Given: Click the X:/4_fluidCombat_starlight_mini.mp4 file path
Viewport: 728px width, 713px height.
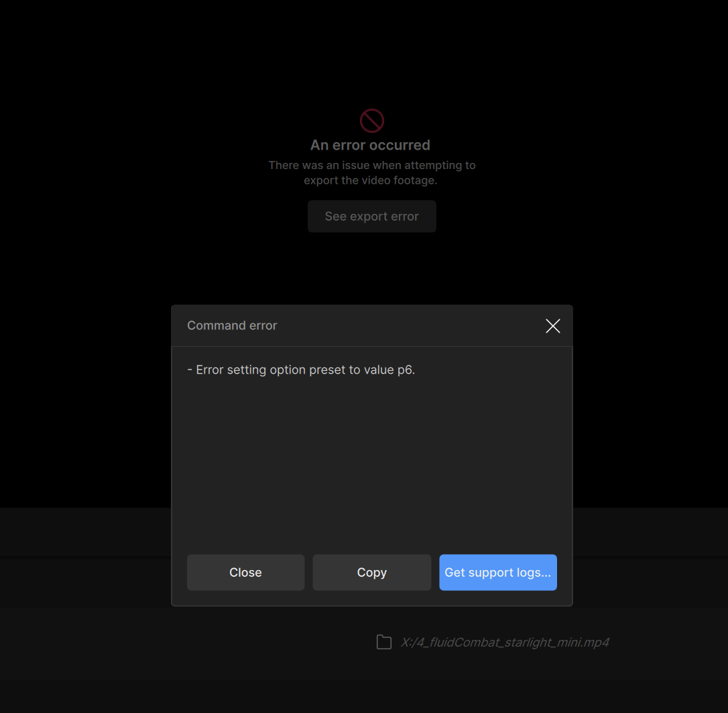Looking at the screenshot, I should pyautogui.click(x=504, y=642).
